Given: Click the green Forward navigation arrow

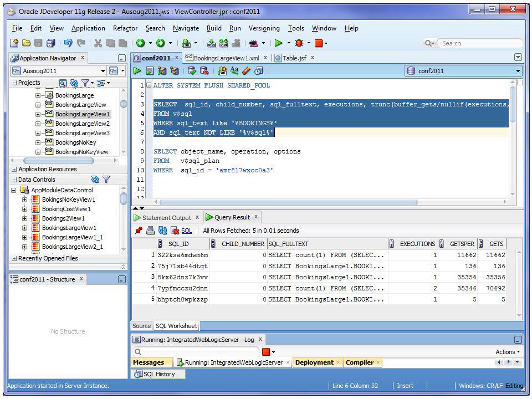Looking at the screenshot, I should pos(161,43).
